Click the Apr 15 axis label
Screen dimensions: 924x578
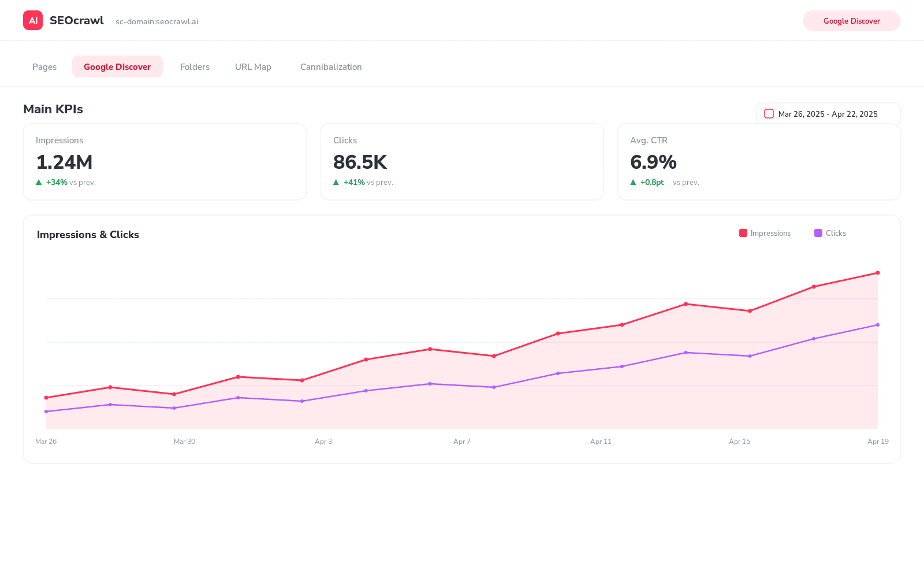[739, 441]
